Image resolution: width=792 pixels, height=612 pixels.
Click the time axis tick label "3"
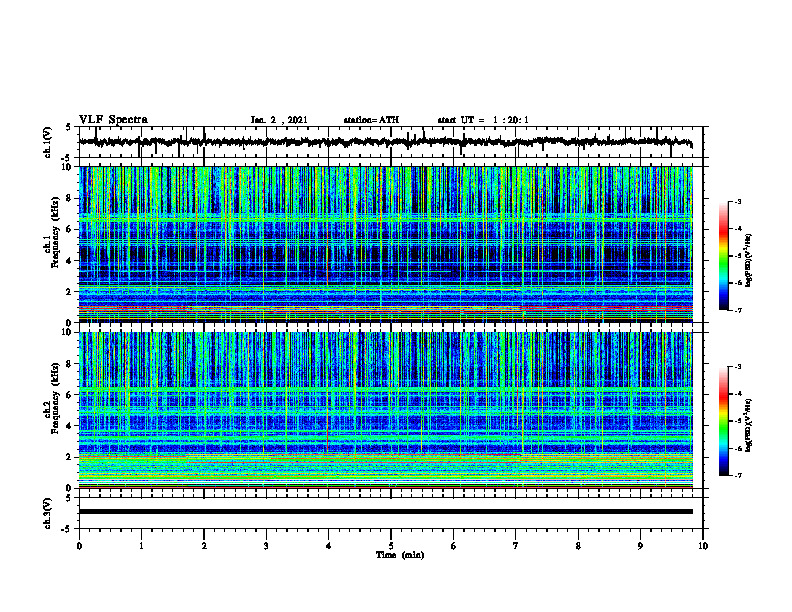(266, 546)
